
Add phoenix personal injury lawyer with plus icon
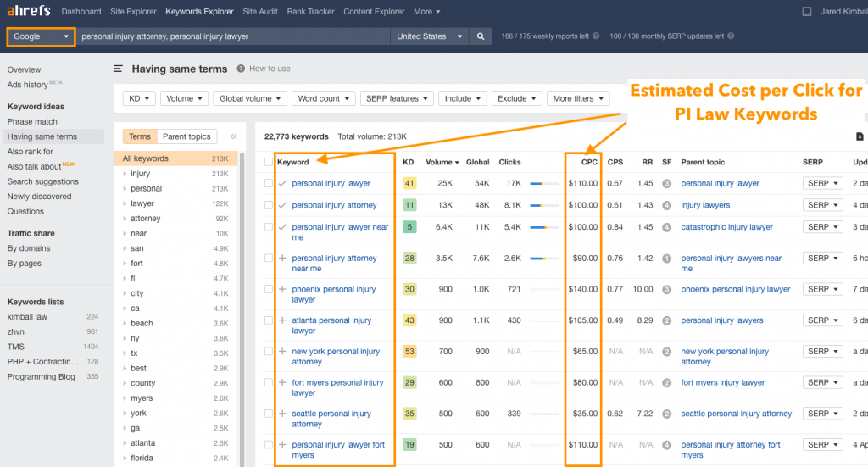[x=282, y=289]
